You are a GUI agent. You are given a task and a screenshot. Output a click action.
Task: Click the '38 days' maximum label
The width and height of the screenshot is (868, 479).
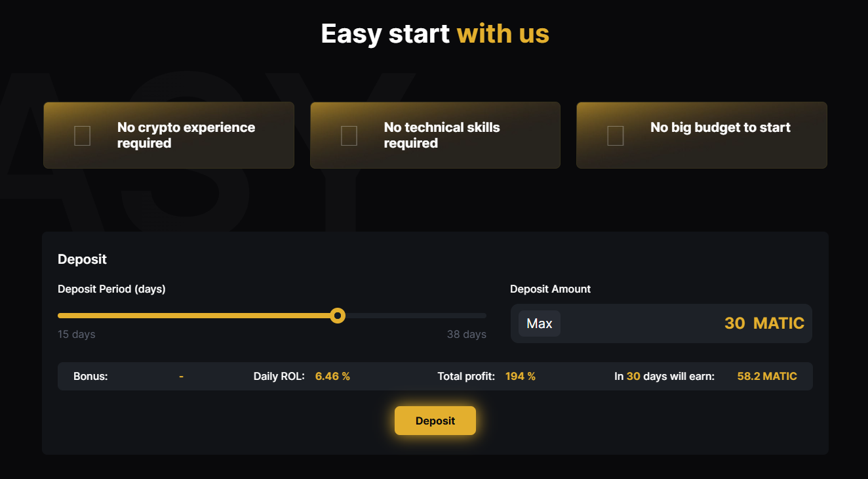coord(467,334)
